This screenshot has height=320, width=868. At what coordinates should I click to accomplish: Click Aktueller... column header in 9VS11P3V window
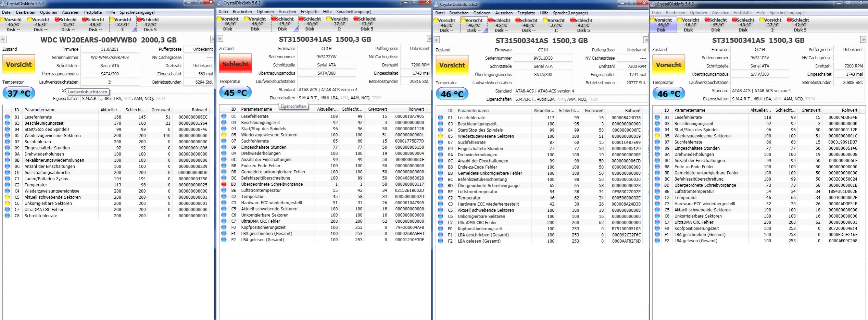tap(760, 110)
